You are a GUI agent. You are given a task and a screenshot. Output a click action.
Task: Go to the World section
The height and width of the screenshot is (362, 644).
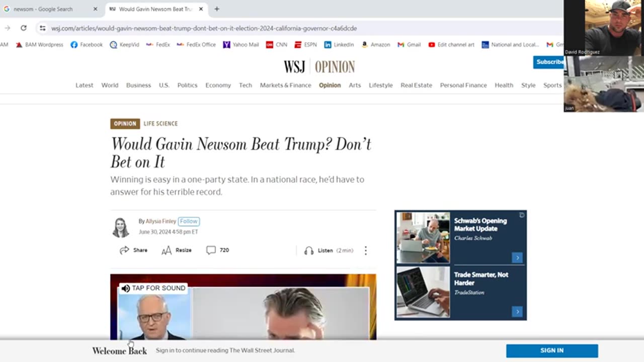[x=110, y=85]
